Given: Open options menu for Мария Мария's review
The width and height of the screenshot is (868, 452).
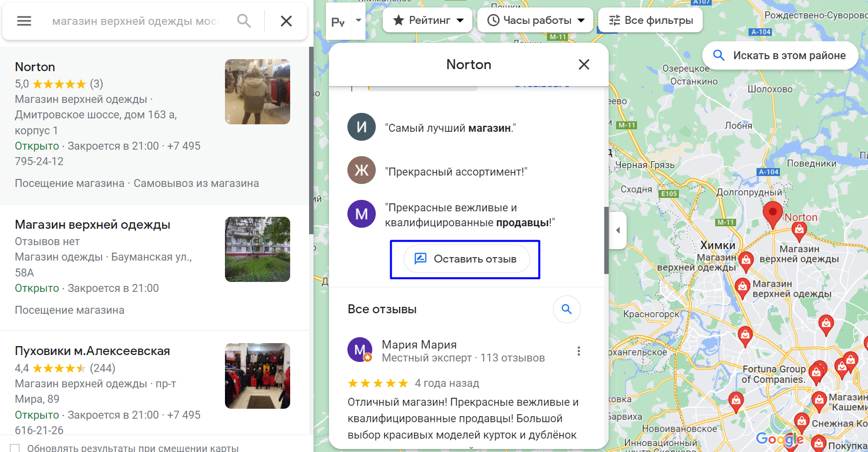Looking at the screenshot, I should click(x=578, y=351).
